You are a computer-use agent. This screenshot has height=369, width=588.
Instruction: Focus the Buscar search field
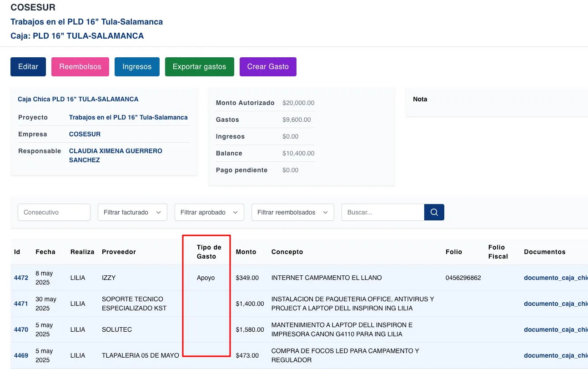pyautogui.click(x=382, y=212)
